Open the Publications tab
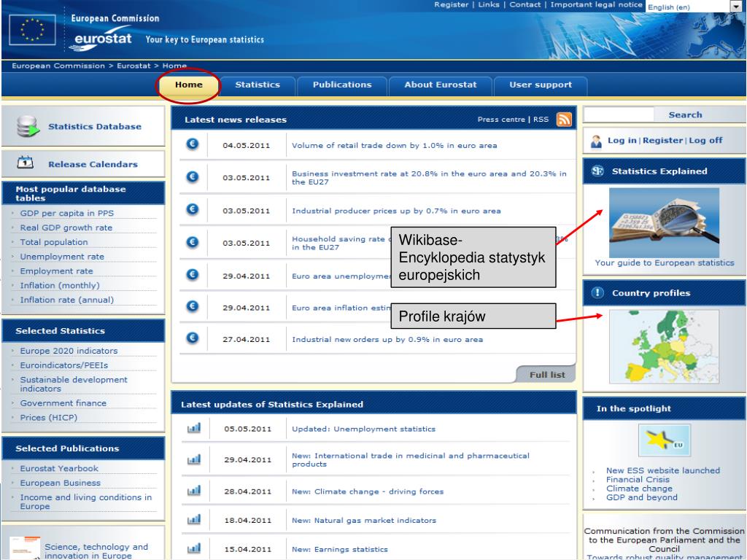747x560 pixels. (342, 85)
